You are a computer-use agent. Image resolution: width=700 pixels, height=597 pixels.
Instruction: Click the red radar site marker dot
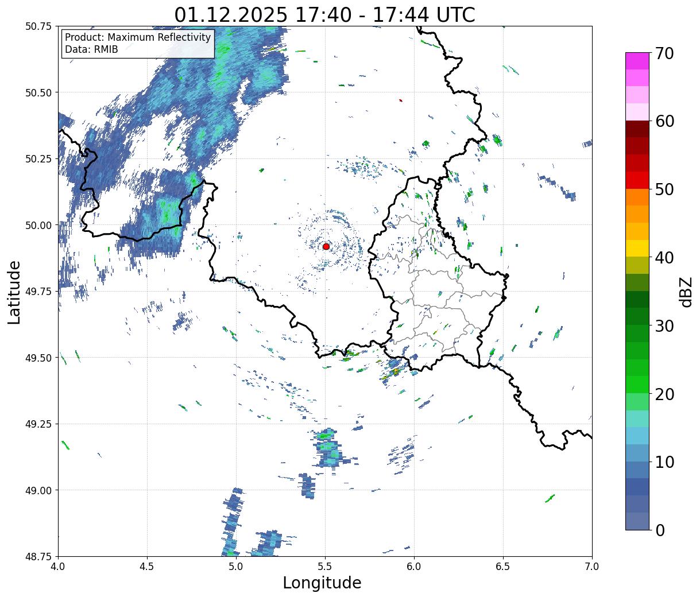tap(326, 246)
